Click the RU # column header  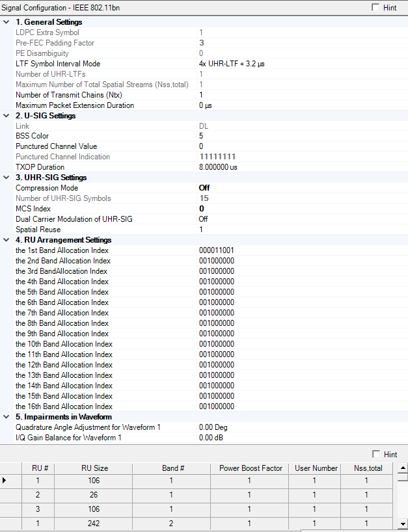click(x=38, y=468)
